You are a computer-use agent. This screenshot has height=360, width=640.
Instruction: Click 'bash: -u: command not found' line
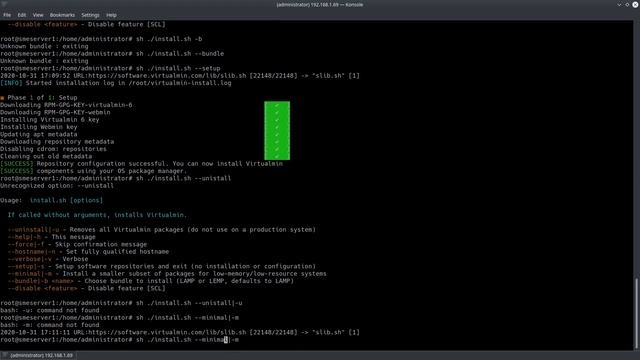(x=50, y=311)
